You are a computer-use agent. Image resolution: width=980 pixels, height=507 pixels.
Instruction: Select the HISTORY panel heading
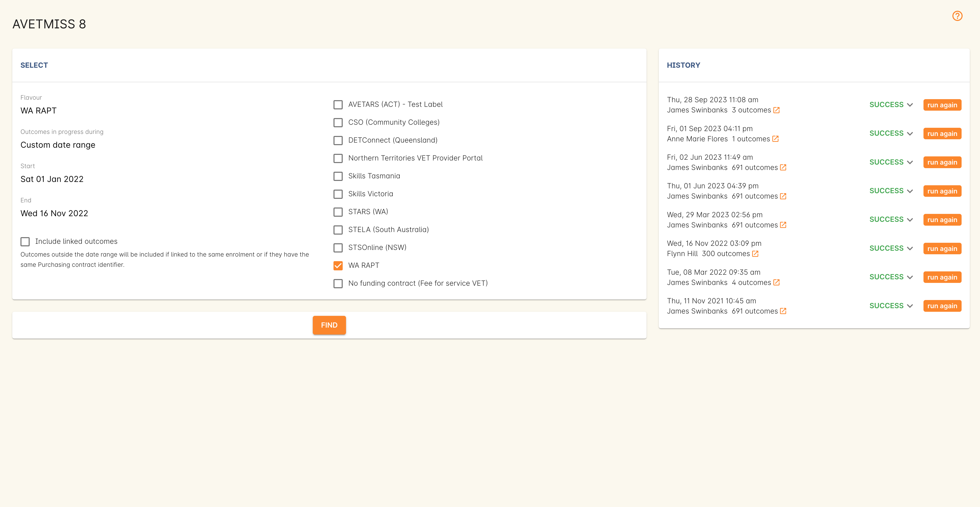coord(683,65)
